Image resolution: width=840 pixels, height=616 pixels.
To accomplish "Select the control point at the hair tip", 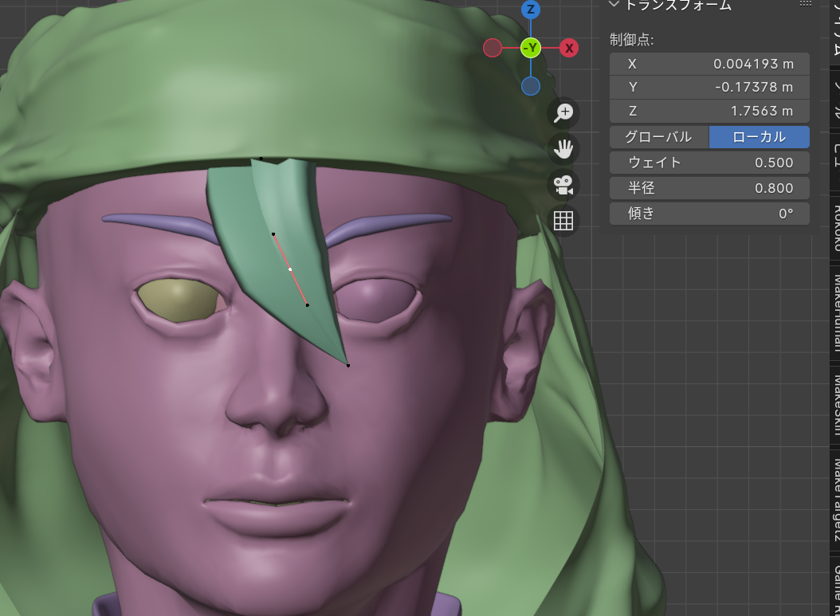I will 348,365.
